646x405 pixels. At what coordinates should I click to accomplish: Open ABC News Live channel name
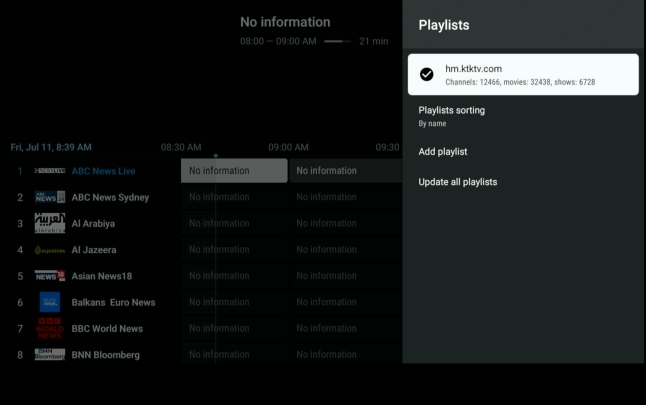(103, 171)
